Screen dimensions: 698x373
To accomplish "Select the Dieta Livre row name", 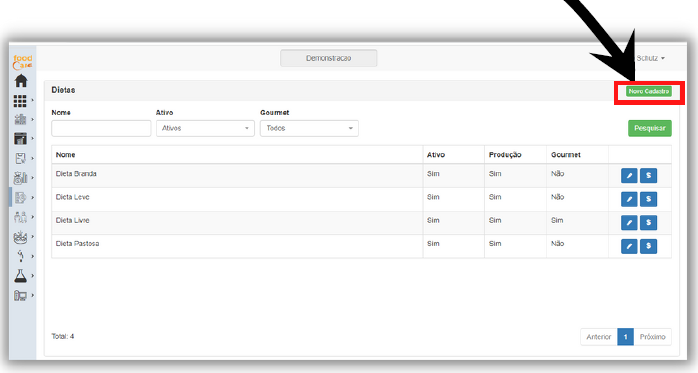I will point(73,220).
